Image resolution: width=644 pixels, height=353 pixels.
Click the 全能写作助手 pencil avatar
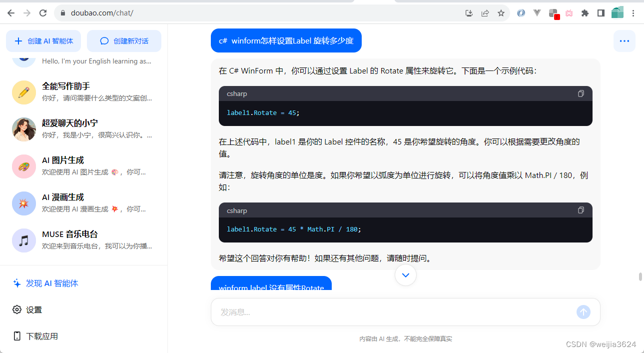(x=23, y=92)
